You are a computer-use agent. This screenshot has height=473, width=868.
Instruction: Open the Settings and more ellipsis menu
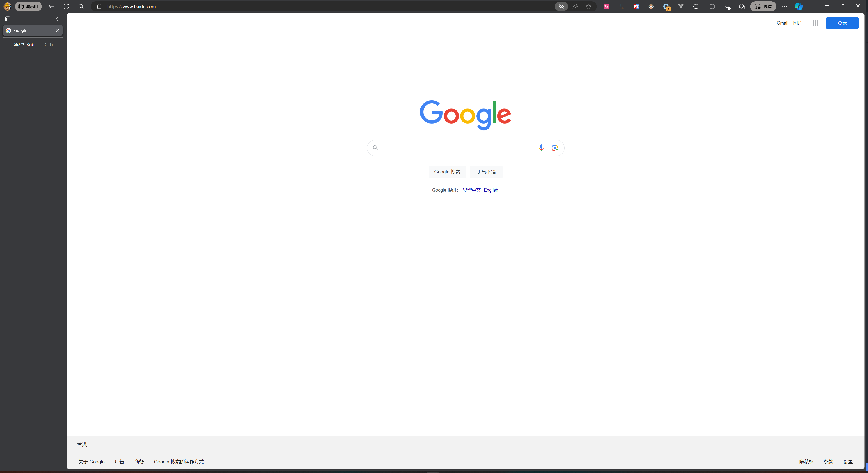pos(784,6)
